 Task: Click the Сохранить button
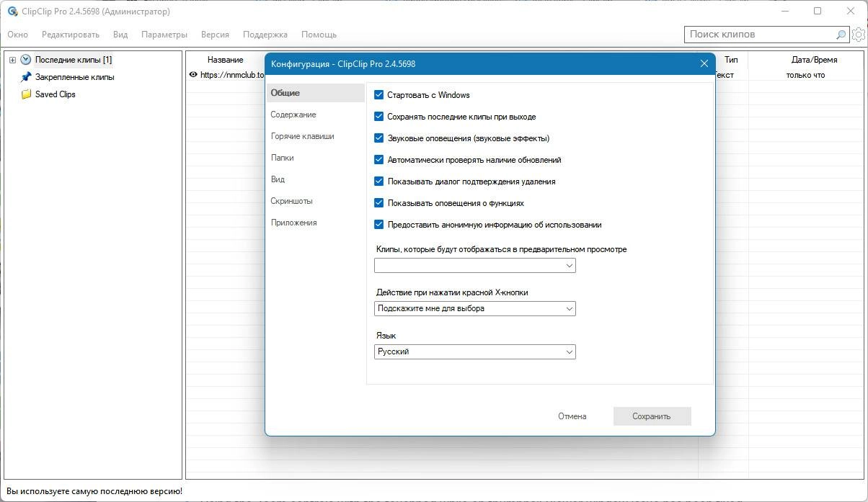click(652, 416)
